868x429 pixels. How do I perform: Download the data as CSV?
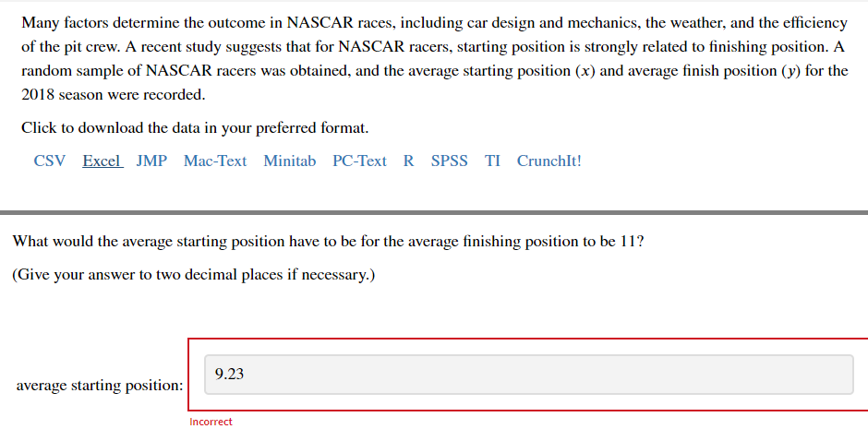click(49, 161)
